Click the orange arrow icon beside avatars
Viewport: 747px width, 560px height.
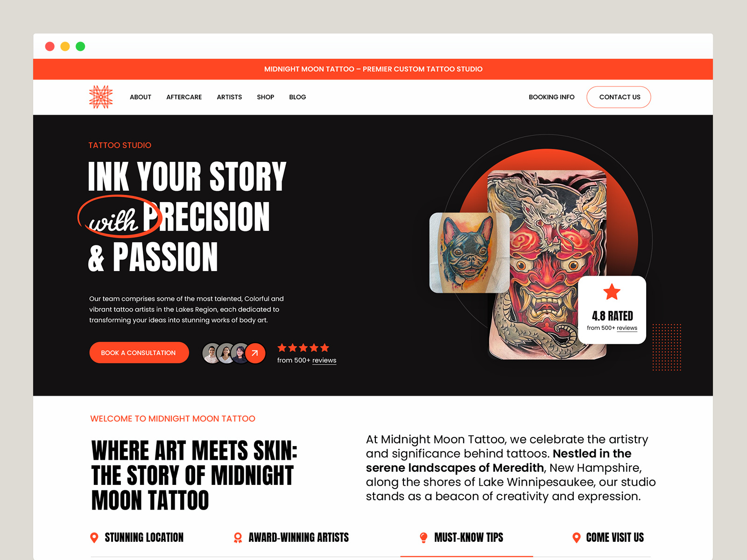[255, 353]
